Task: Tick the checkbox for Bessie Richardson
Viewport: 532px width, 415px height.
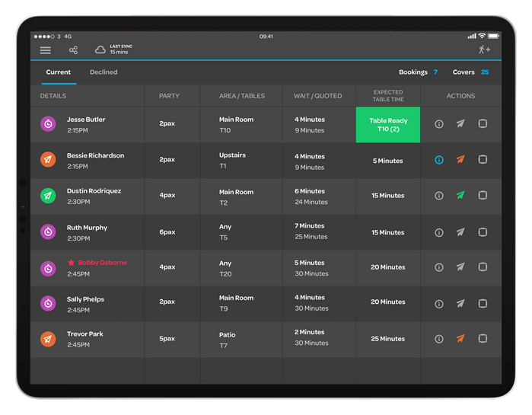Action: tap(483, 159)
